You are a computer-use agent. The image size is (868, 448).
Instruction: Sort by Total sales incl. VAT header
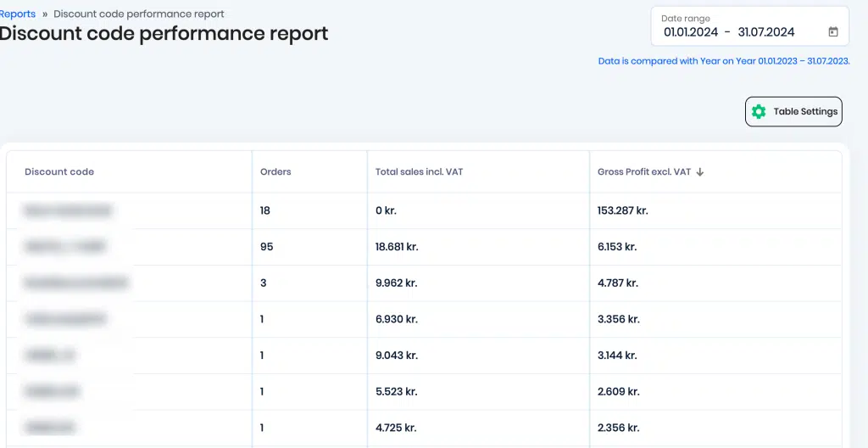[419, 172]
